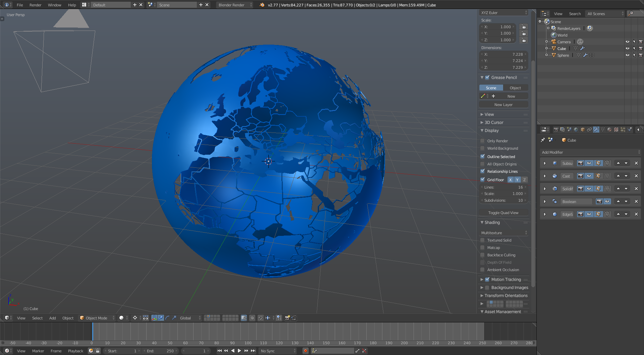The image size is (644, 355).
Task: Jump to the last frame in timeline
Action: coord(253,351)
